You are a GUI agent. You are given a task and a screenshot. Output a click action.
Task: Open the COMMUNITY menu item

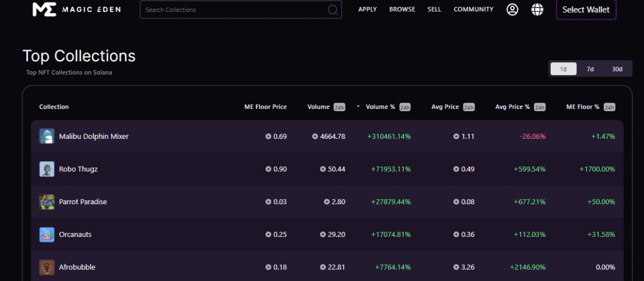[474, 9]
